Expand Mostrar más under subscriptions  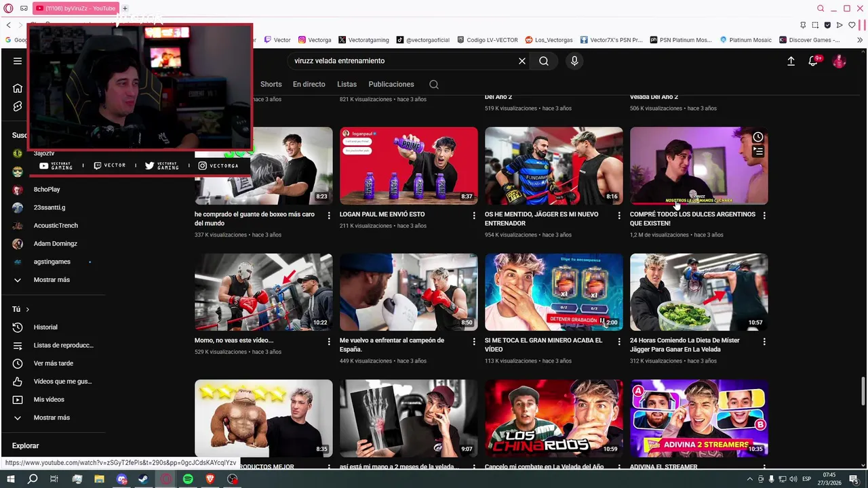coord(53,280)
